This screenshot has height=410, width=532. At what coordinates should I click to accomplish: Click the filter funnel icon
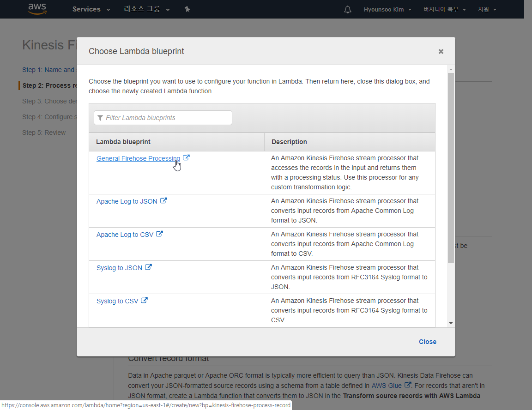point(100,118)
